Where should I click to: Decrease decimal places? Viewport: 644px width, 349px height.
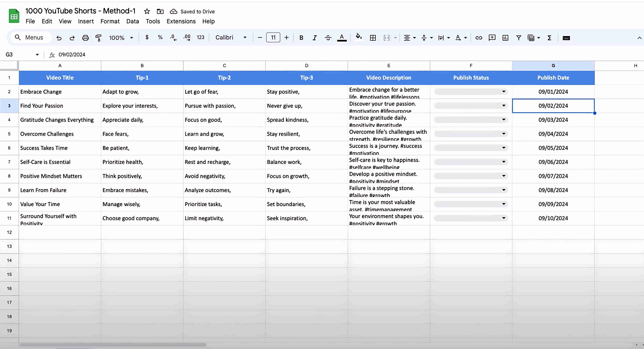pyautogui.click(x=173, y=38)
